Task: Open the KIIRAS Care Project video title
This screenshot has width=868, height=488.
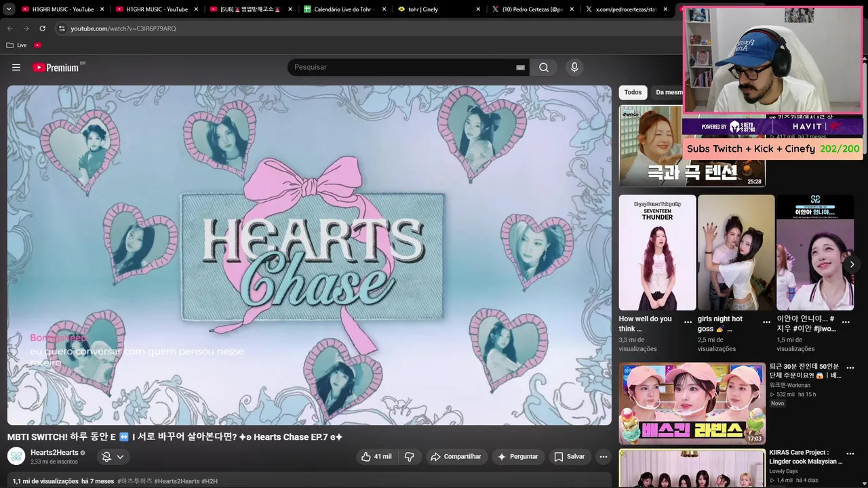Action: (x=806, y=457)
